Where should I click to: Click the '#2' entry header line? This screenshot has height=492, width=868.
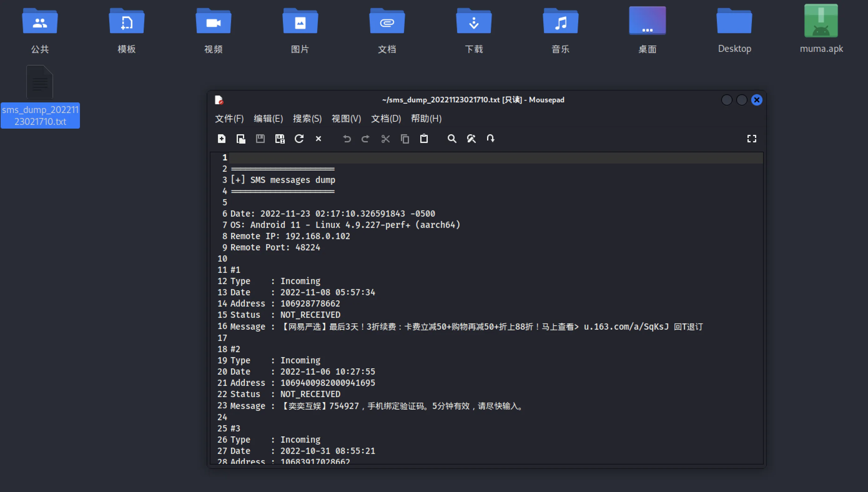[x=235, y=349]
